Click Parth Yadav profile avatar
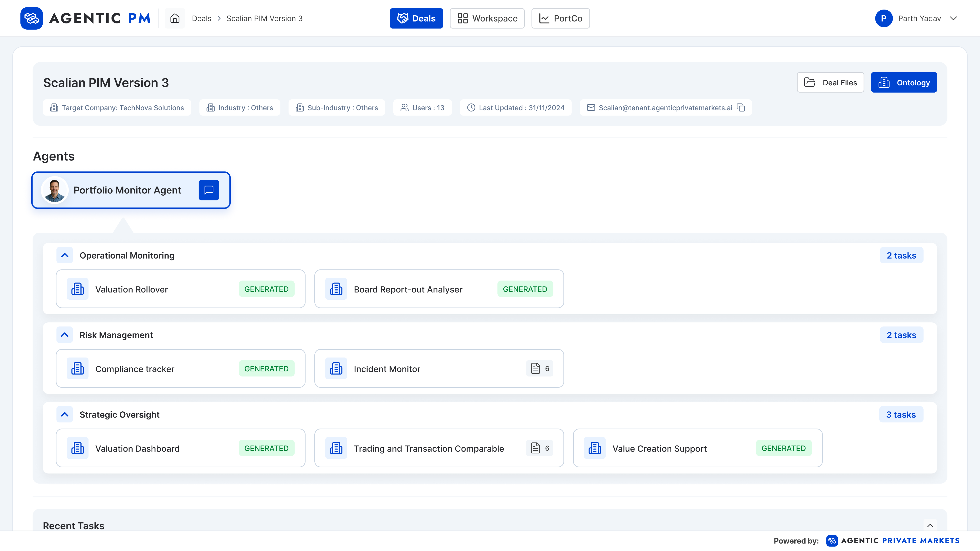 (x=883, y=18)
